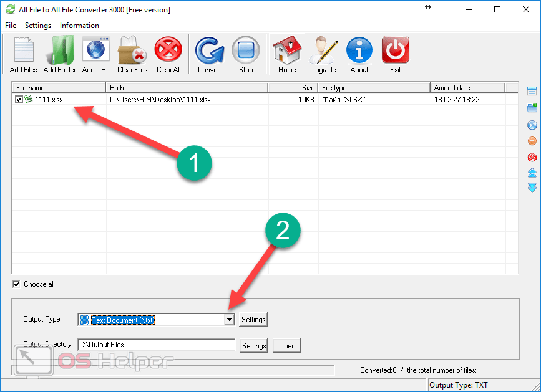541x392 pixels.
Task: Click the Add Files toolbar icon
Action: [24, 50]
